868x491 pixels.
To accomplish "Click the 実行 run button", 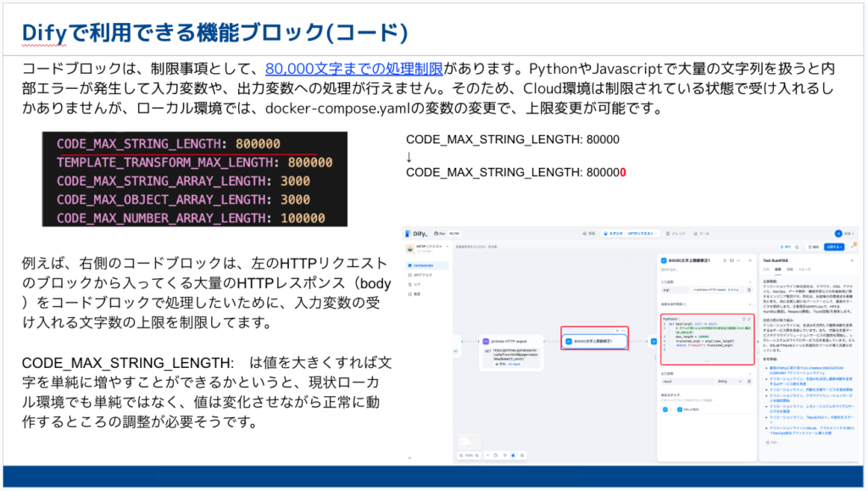I will coord(786,247).
